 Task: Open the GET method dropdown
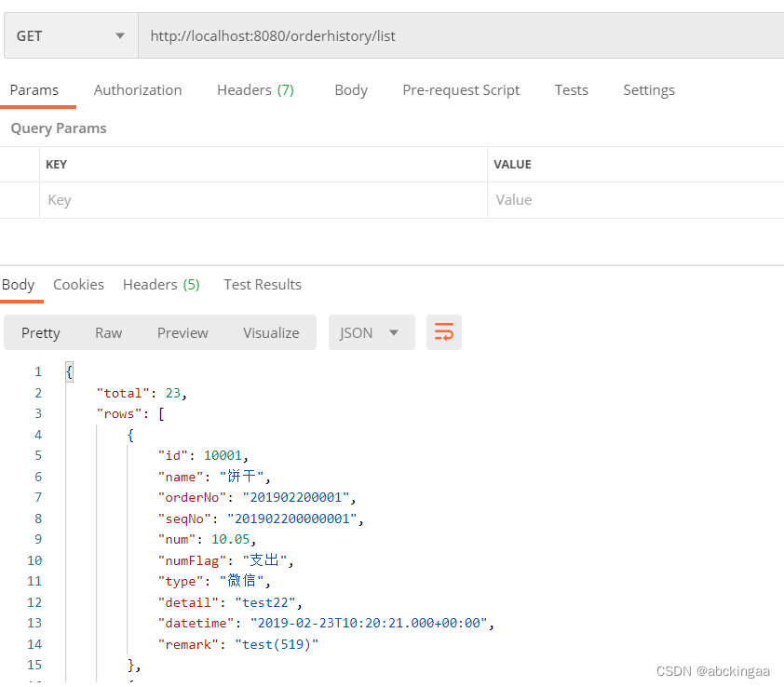[71, 36]
